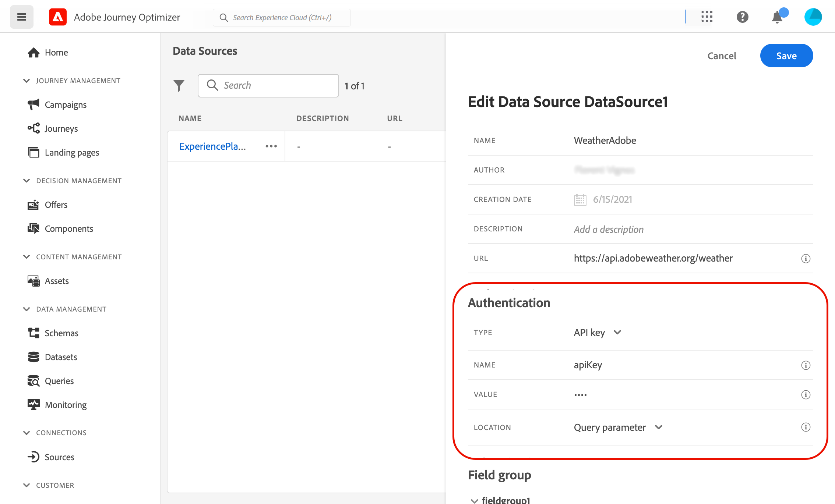Screen dimensions: 835x504
Task: Show info for authentication Location field
Action: 806,427
